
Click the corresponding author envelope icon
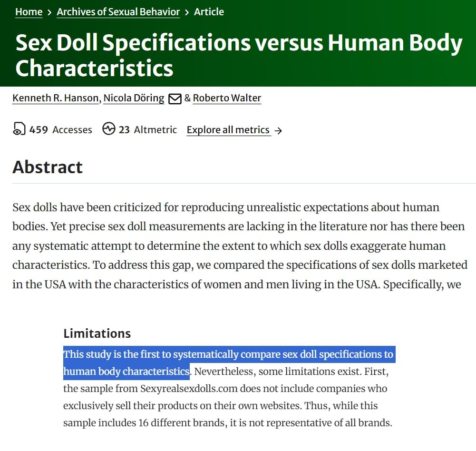[175, 98]
